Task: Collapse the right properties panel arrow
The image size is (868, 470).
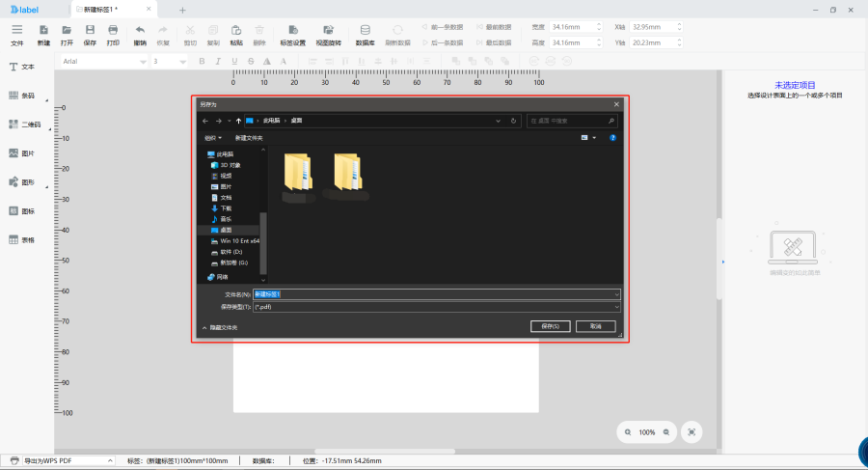Action: pyautogui.click(x=723, y=262)
